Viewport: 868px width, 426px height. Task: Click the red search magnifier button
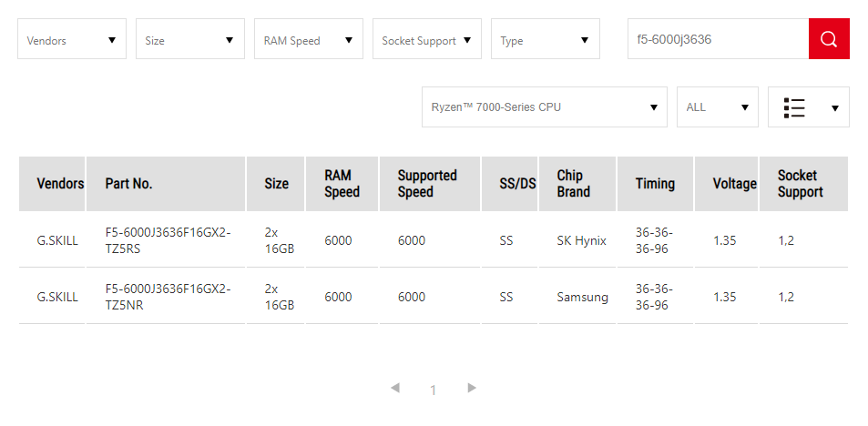[828, 39]
